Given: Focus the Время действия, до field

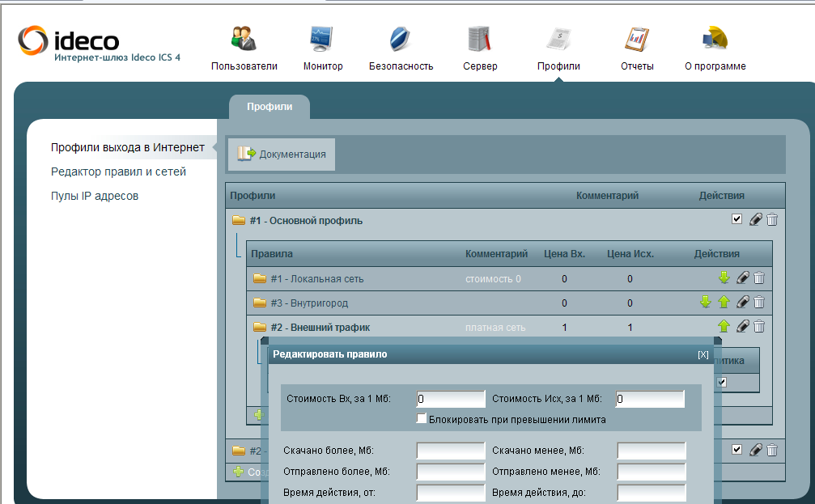Looking at the screenshot, I should tap(652, 493).
